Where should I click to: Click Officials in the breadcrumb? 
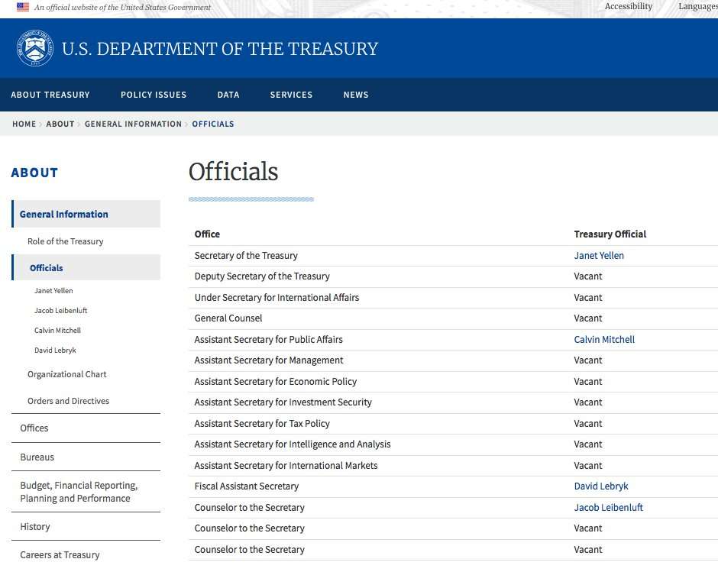(x=213, y=124)
